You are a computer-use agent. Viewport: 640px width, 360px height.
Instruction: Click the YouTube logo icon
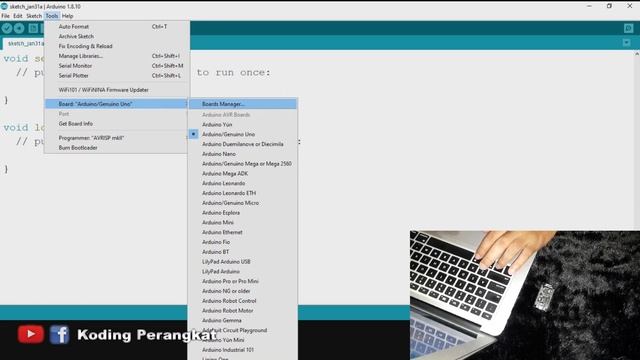[x=30, y=334]
